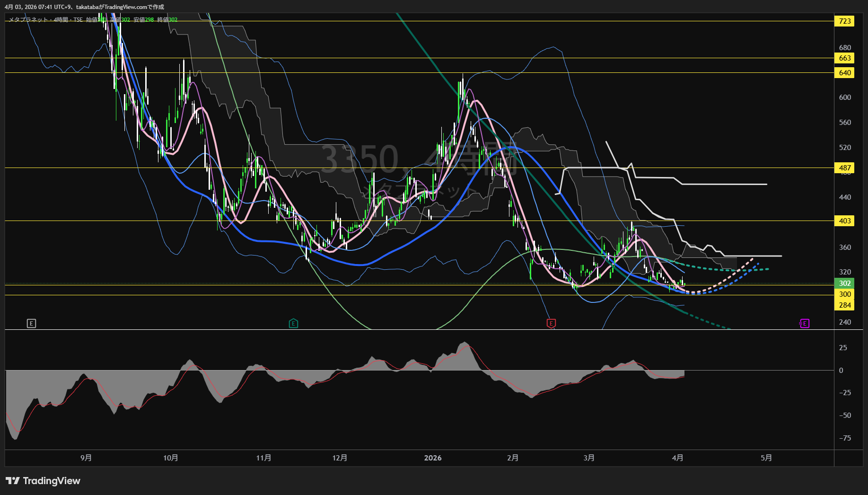The image size is (868, 495).
Task: Click the red earnings E marker in February
Action: pyautogui.click(x=551, y=324)
